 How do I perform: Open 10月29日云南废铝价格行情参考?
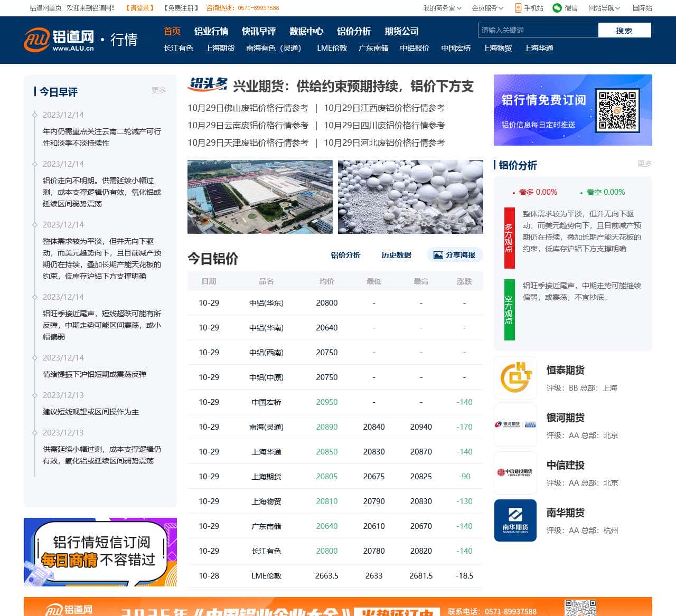[248, 125]
